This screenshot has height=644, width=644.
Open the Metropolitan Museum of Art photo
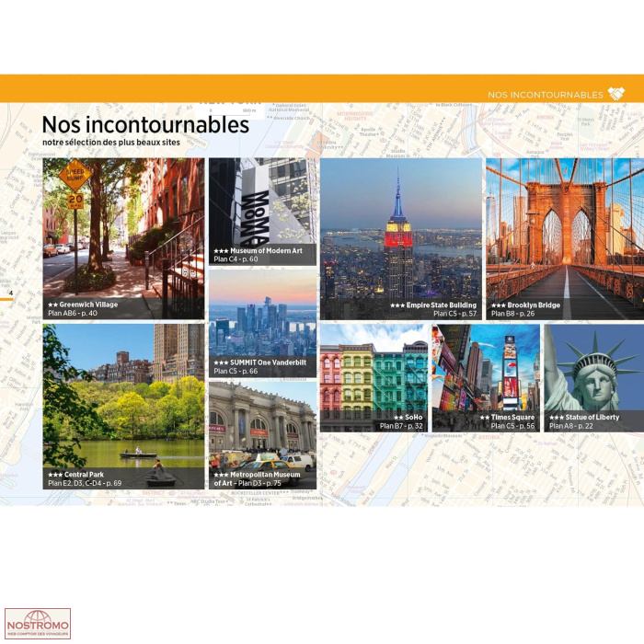(x=263, y=435)
